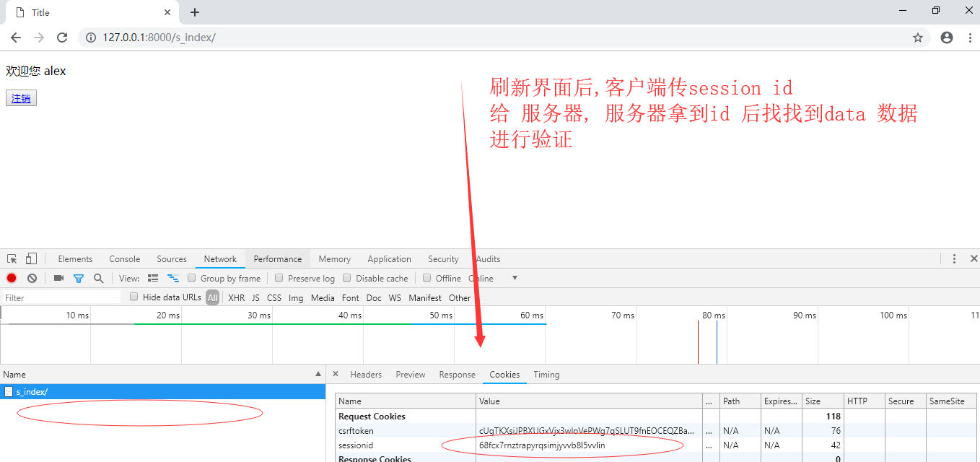Open the Elements tab

(x=75, y=259)
